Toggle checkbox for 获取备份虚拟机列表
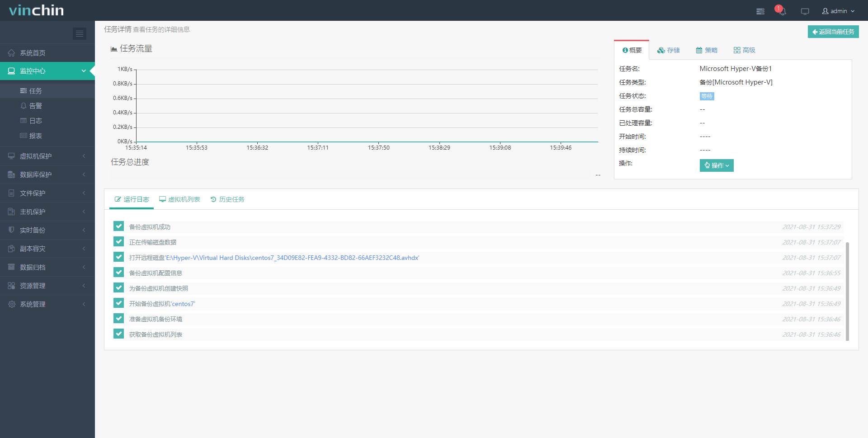This screenshot has width=868, height=438. click(x=119, y=334)
